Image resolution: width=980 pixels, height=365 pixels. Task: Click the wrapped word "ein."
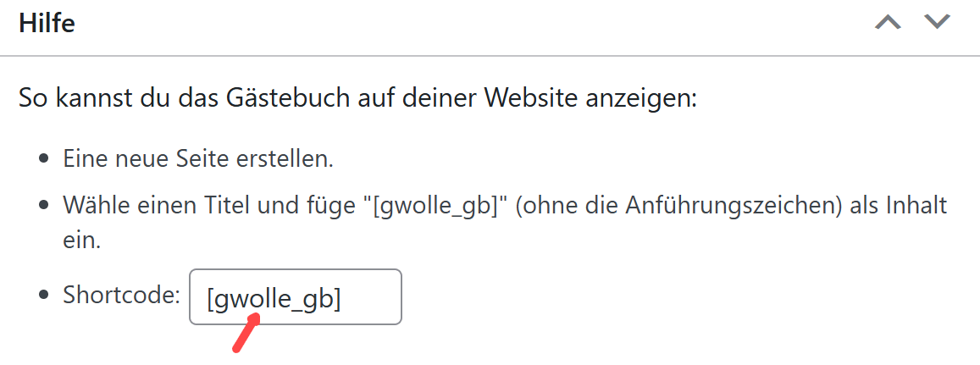coord(82,241)
